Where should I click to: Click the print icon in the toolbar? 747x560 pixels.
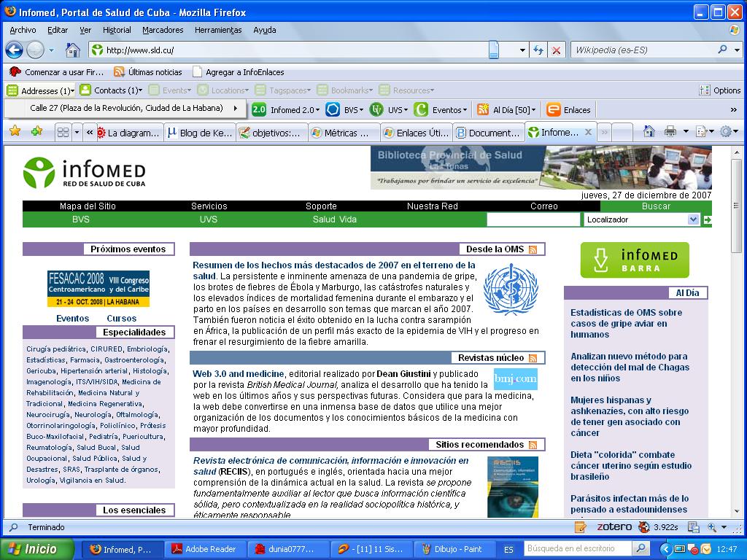pos(670,132)
